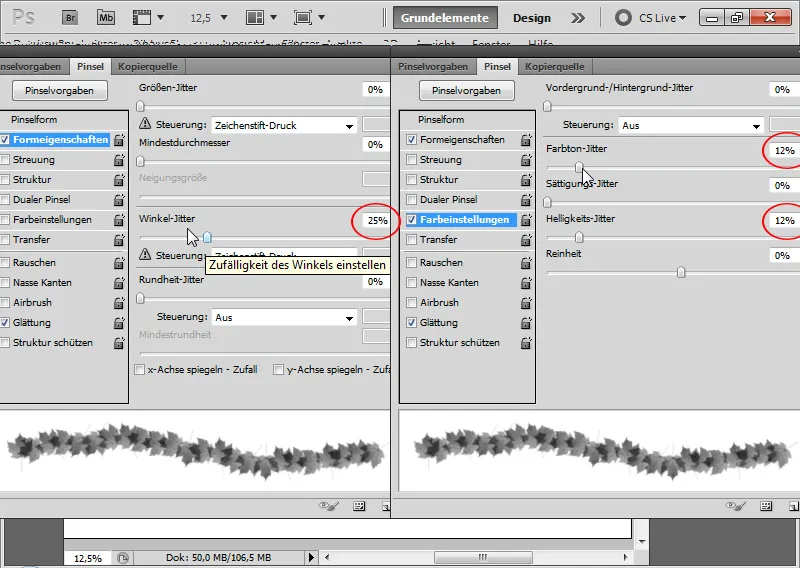Image resolution: width=800 pixels, height=568 pixels.
Task: Launch Bridge with the Br icon
Action: pyautogui.click(x=70, y=18)
